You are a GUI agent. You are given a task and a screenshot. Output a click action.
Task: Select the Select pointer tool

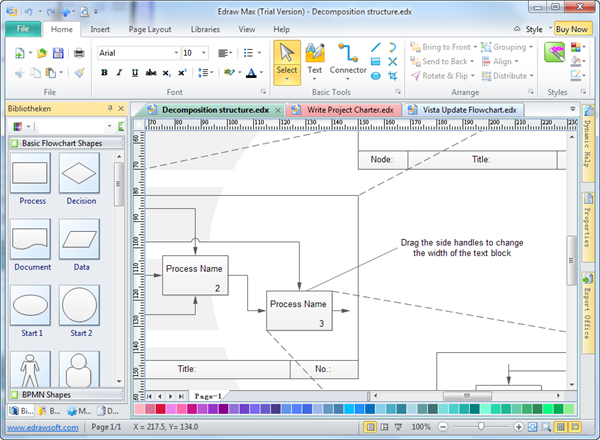287,58
